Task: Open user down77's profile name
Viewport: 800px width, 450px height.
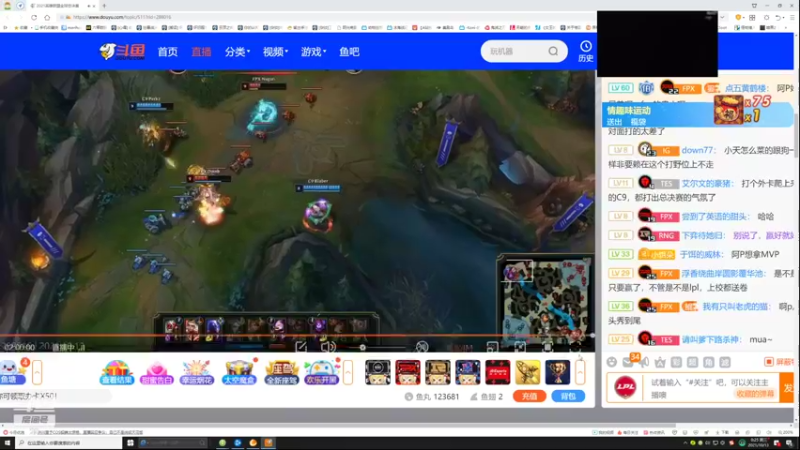Action: tap(698, 151)
